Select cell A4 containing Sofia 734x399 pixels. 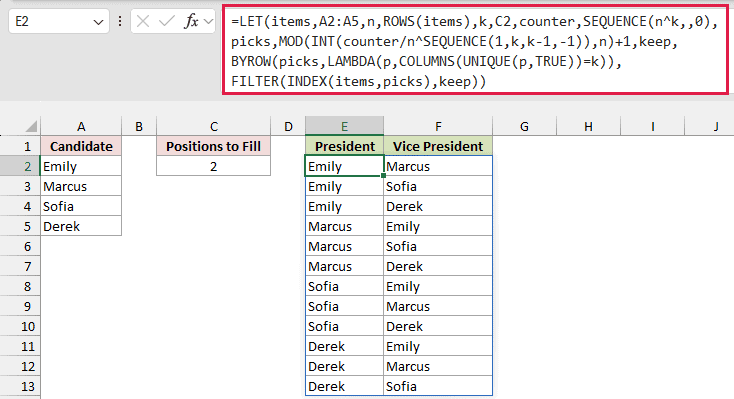[x=81, y=206]
